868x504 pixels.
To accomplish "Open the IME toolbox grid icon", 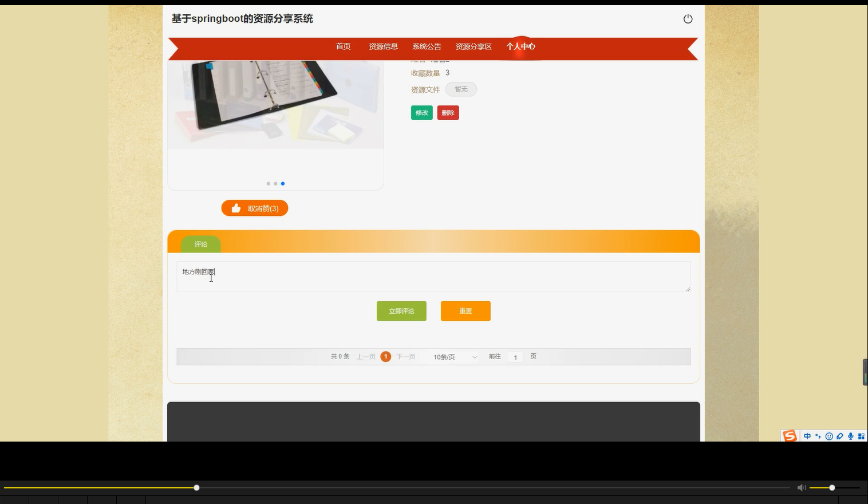I will click(861, 436).
